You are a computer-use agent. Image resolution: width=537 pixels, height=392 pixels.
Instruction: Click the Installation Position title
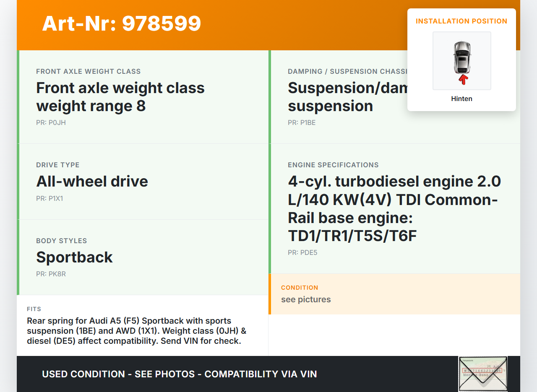click(x=461, y=21)
